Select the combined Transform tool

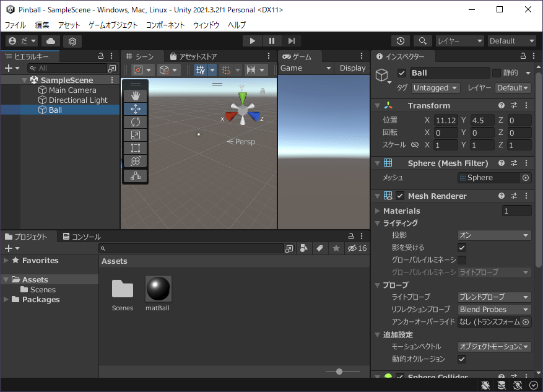(136, 161)
